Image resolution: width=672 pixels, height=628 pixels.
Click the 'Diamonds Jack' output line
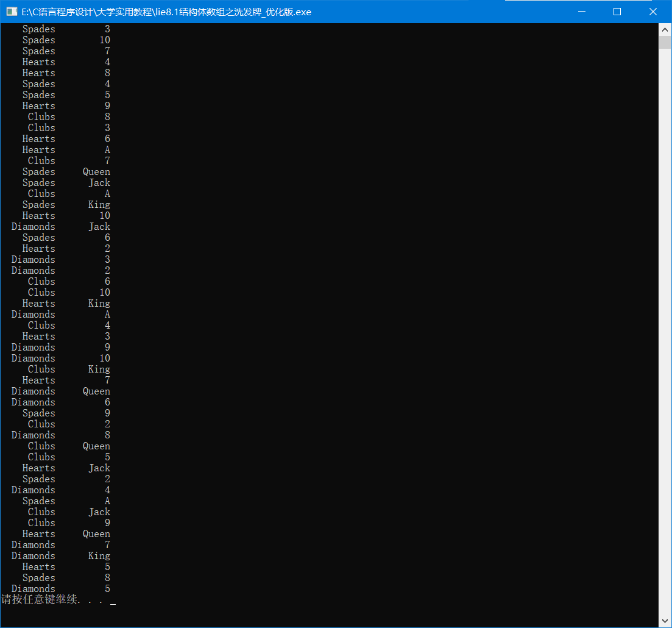61,226
